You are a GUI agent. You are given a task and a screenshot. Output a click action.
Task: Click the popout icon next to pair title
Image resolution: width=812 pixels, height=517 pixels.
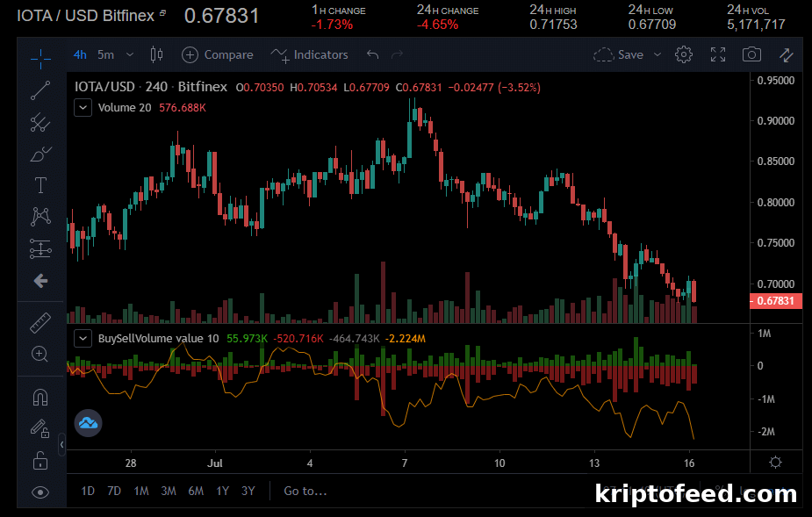coord(162,13)
